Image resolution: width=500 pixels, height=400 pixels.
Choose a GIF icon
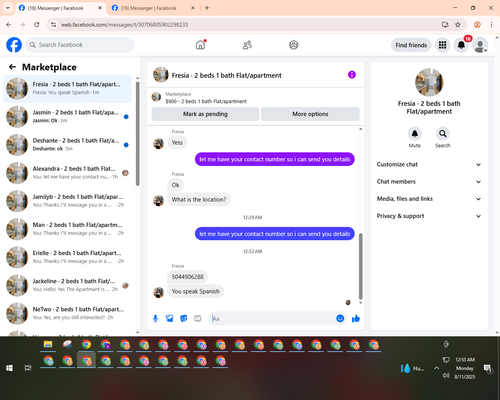[198, 319]
